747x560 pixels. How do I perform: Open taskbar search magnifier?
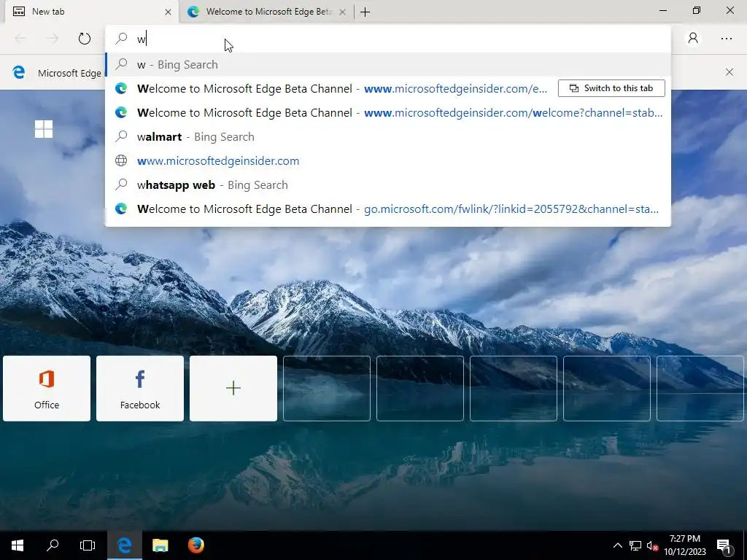point(53,545)
